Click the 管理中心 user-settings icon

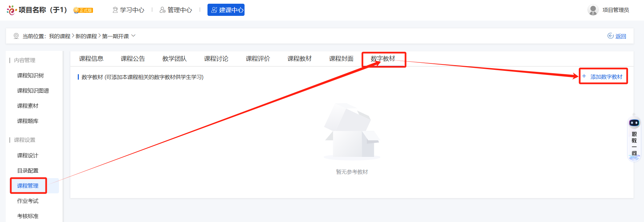pos(163,10)
